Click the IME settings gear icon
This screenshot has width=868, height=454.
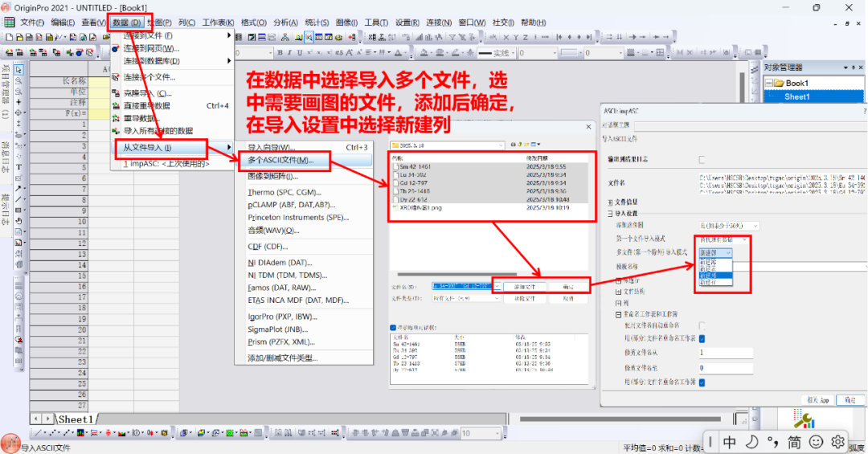pos(837,442)
